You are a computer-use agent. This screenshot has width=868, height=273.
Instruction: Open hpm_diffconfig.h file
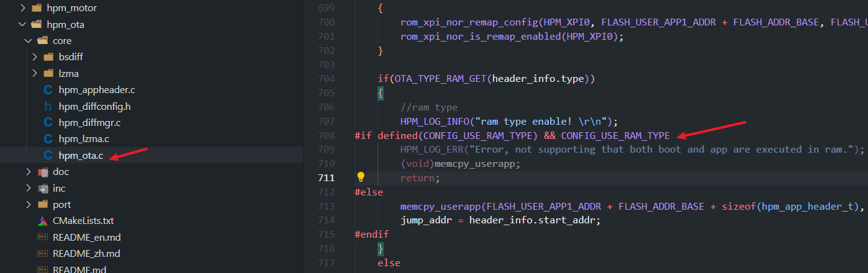[x=94, y=106]
